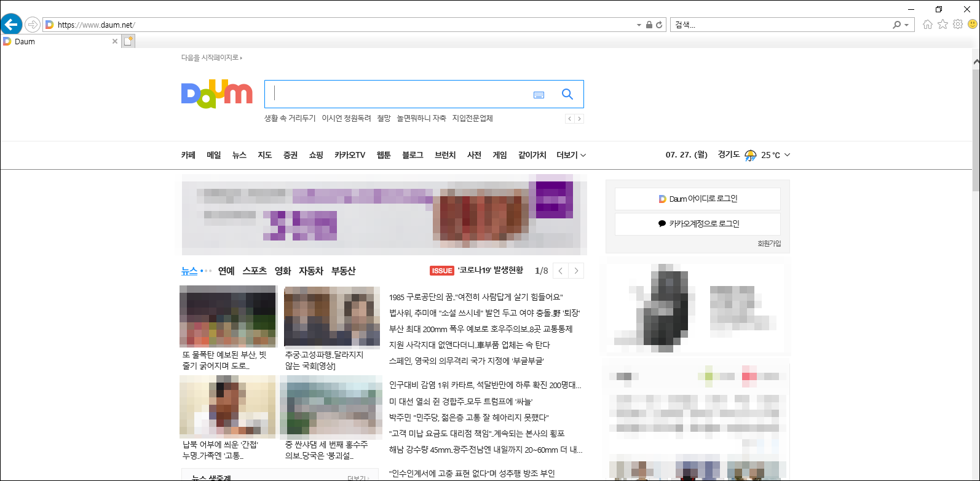This screenshot has height=481, width=980.
Task: Click the browser back arrow button
Action: coord(11,25)
